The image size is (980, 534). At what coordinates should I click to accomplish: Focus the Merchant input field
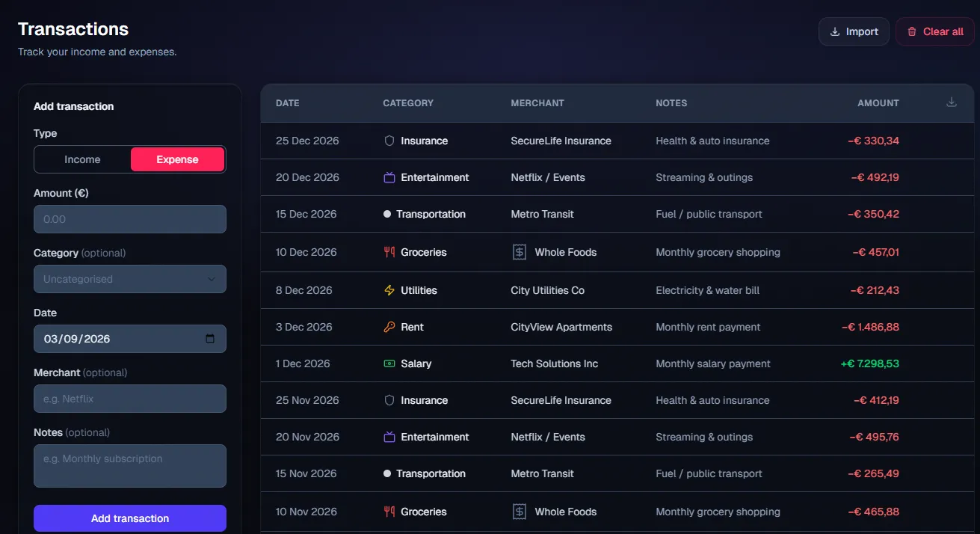click(130, 399)
